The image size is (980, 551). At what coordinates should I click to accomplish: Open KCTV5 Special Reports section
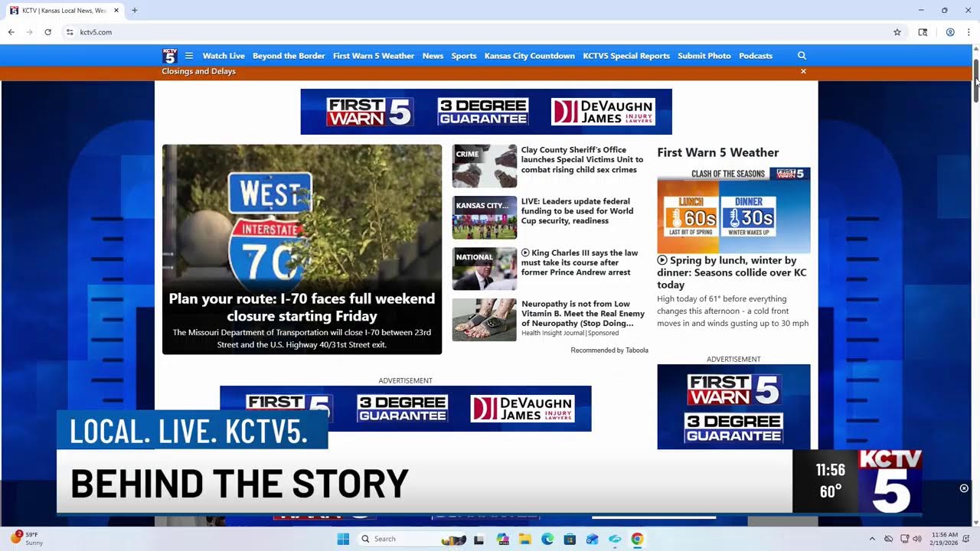pos(626,56)
